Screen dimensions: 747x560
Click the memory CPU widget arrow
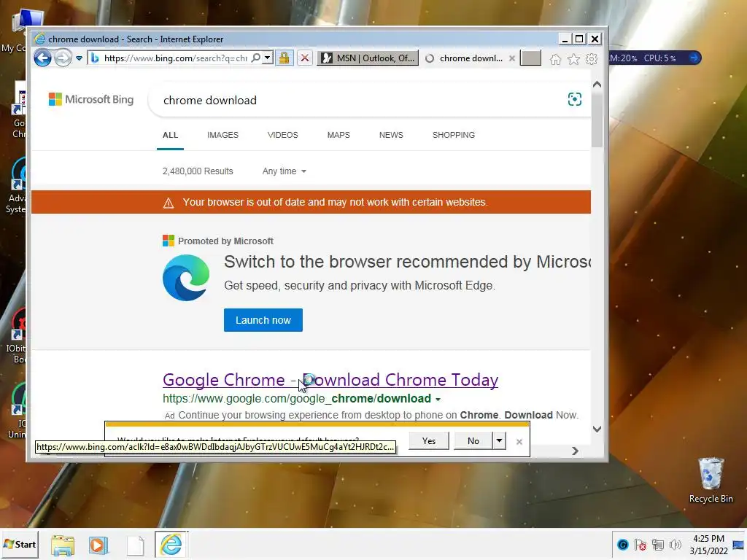point(694,58)
